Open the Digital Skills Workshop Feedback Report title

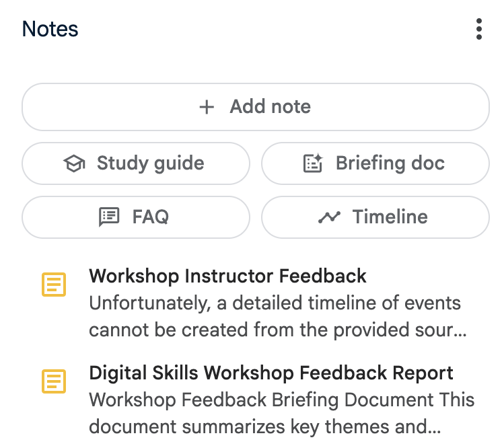point(271,373)
